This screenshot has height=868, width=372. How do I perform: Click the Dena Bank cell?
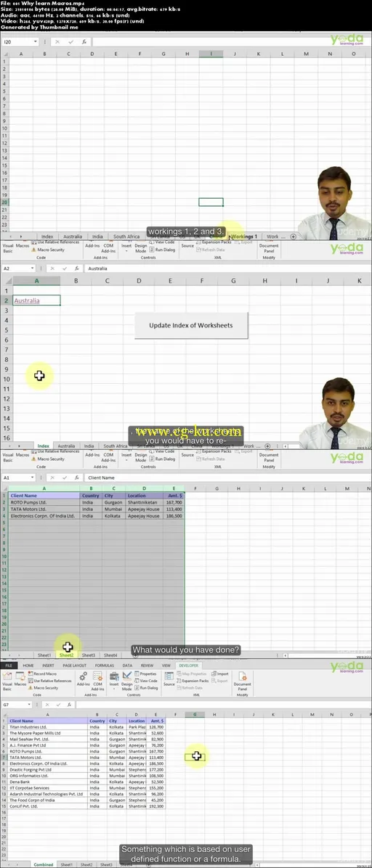48,782
